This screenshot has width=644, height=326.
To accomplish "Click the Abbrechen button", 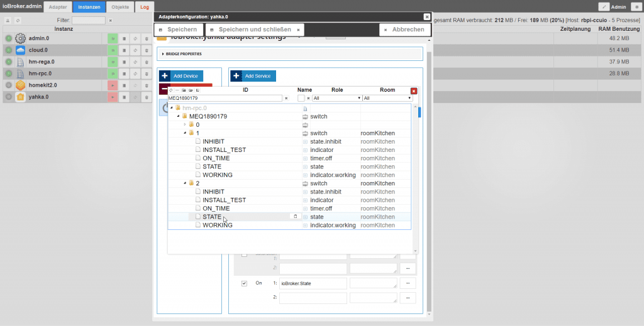I will point(404,30).
